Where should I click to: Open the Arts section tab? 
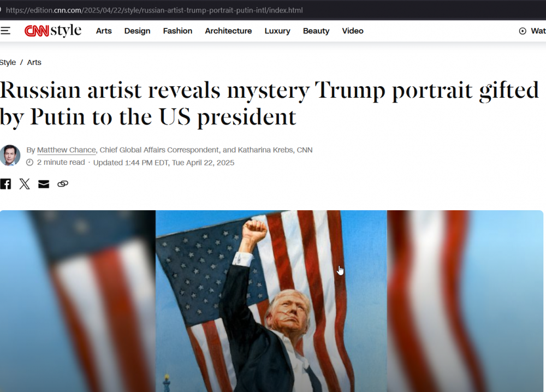104,31
